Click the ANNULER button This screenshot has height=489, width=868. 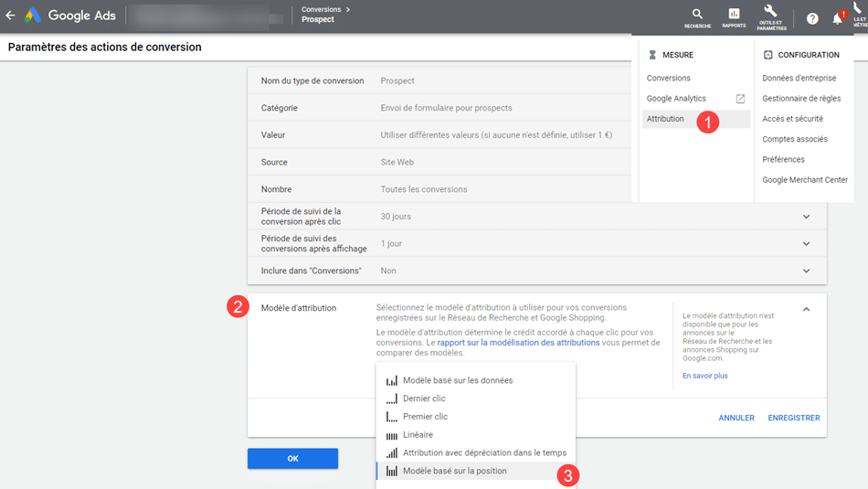[736, 418]
